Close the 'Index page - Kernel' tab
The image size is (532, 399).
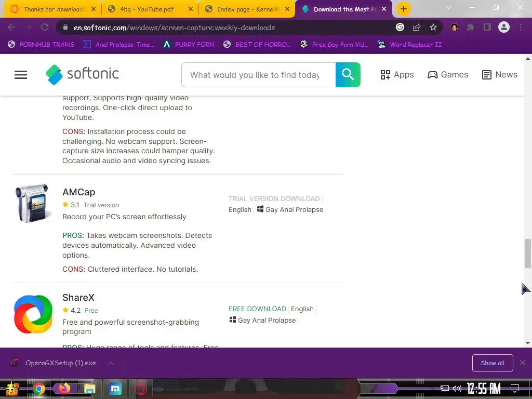(x=287, y=9)
